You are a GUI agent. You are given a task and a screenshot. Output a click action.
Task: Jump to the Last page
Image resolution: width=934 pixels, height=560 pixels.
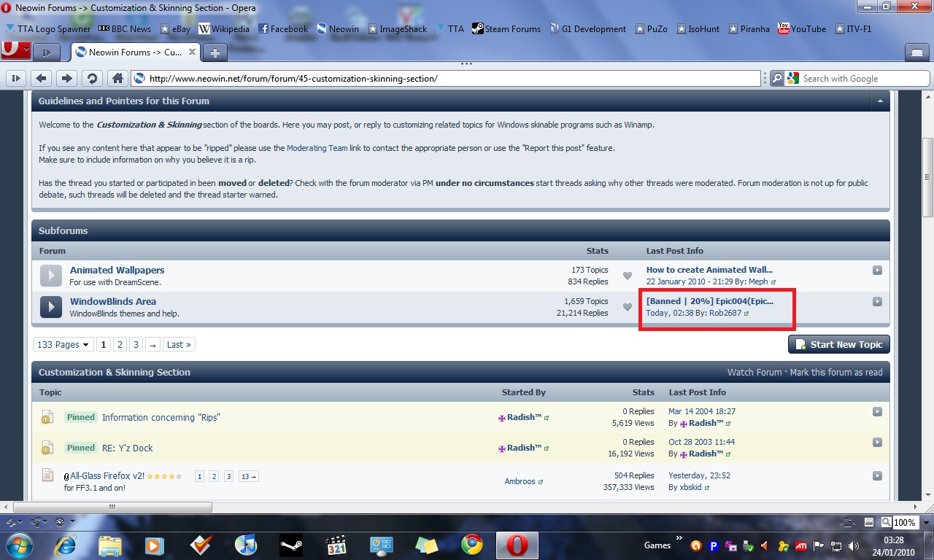coord(179,345)
